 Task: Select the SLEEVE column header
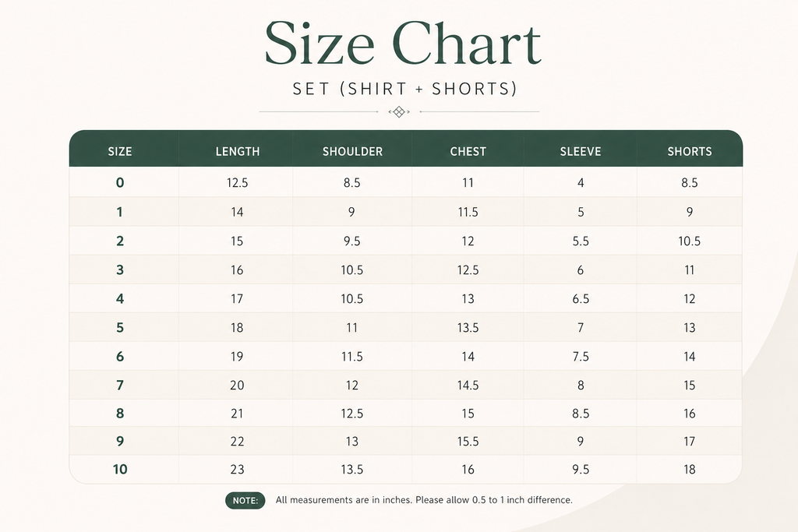pyautogui.click(x=581, y=152)
